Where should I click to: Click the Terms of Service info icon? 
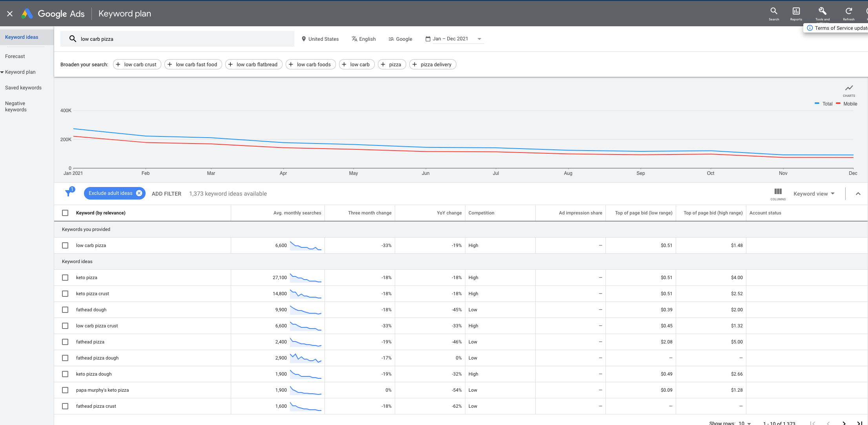pos(810,28)
